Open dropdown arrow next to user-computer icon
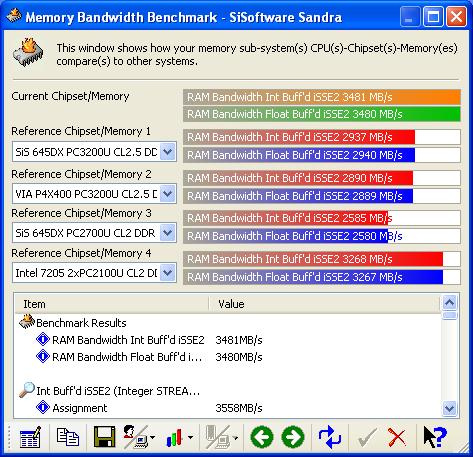 tap(153, 437)
